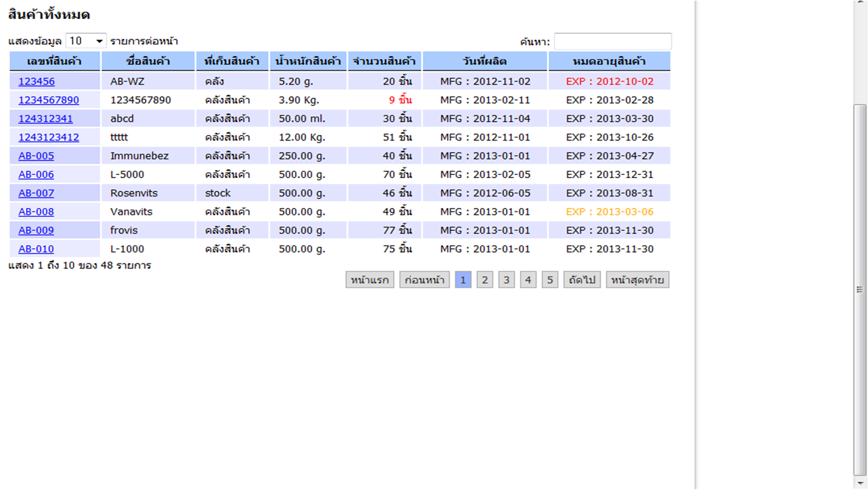Click weight cell 12.00 Kg.

pyautogui.click(x=308, y=137)
